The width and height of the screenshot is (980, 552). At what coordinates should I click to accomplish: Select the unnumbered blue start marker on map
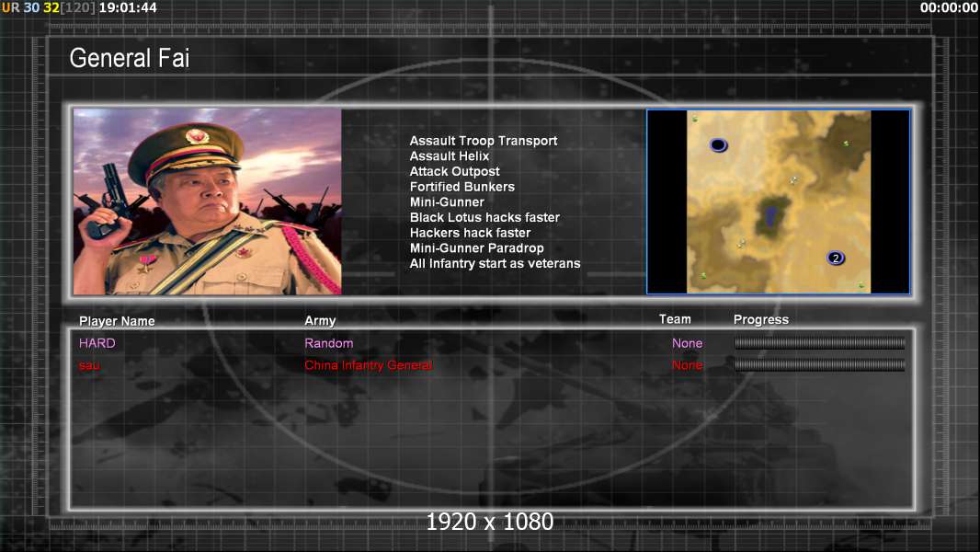tap(718, 145)
